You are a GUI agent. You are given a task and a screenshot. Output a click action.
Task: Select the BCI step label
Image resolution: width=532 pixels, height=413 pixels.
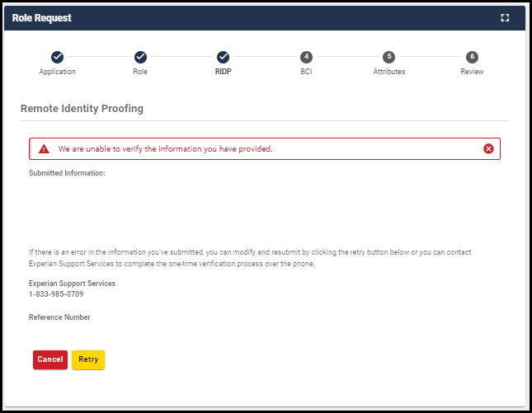(x=306, y=72)
